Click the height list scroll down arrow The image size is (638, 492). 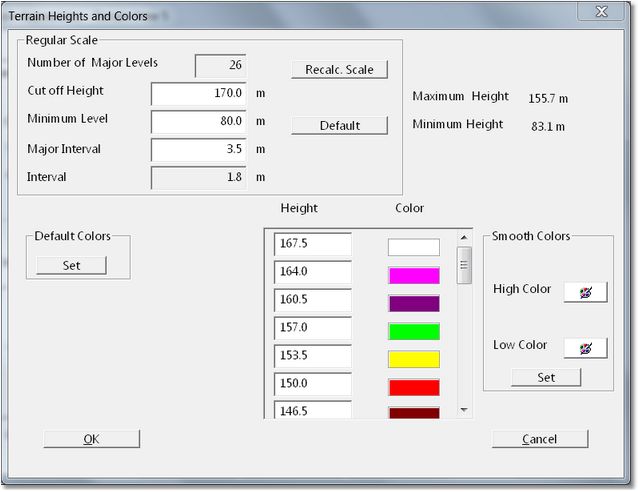(x=464, y=410)
